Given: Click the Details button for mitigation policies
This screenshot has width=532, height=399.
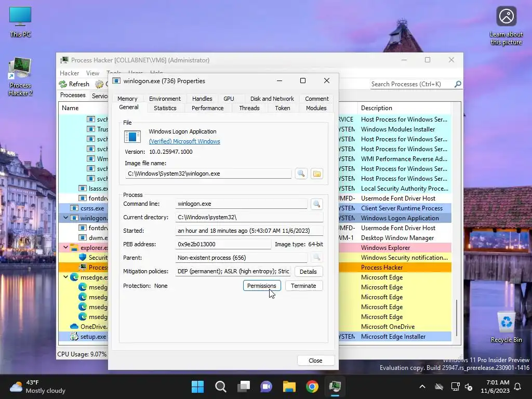Looking at the screenshot, I should coord(308,272).
